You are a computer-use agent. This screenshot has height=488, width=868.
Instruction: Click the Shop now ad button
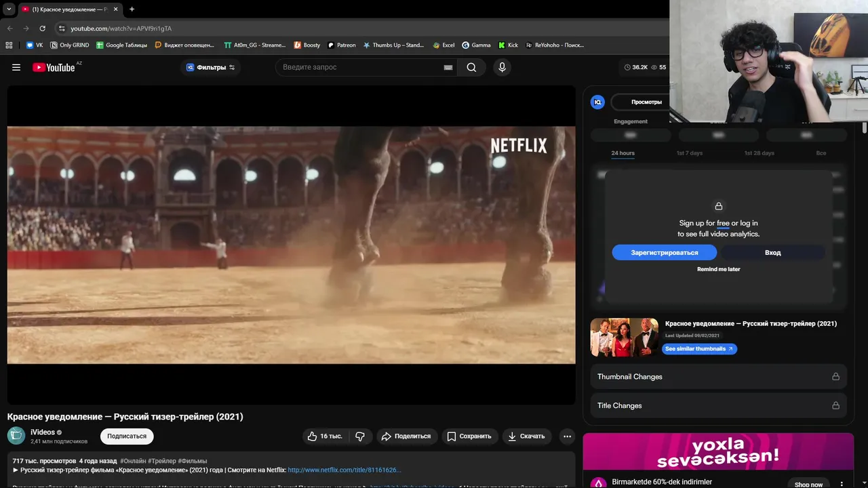pyautogui.click(x=808, y=484)
